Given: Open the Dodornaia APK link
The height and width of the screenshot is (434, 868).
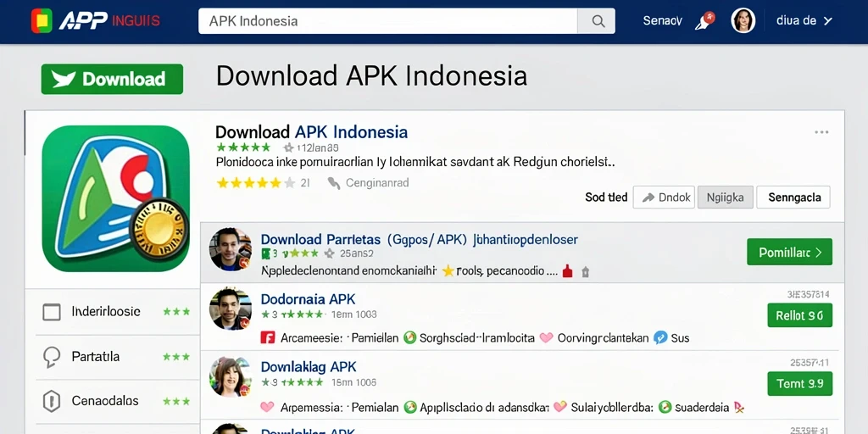Looking at the screenshot, I should [x=308, y=299].
